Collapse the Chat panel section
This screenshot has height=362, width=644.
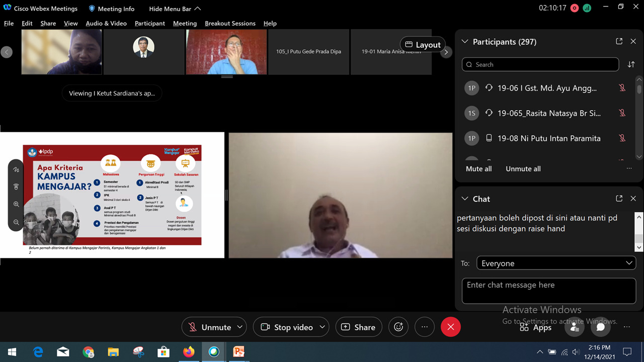tap(464, 199)
